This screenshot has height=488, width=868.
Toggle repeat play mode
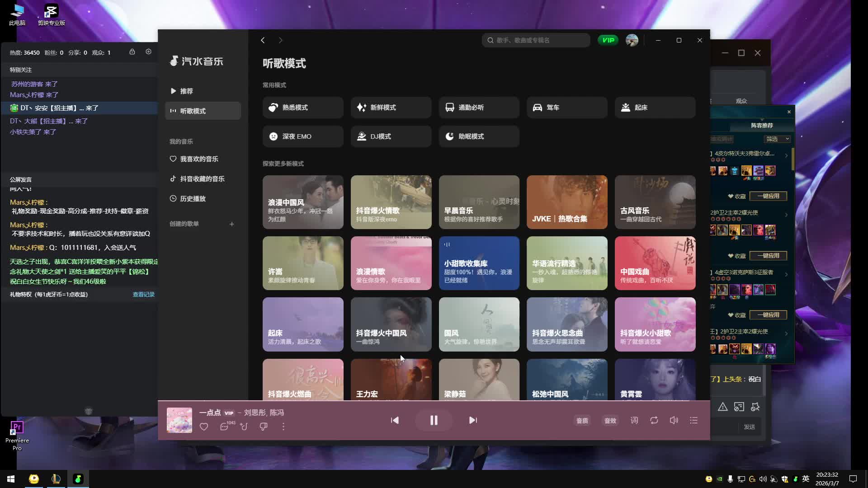click(x=654, y=421)
